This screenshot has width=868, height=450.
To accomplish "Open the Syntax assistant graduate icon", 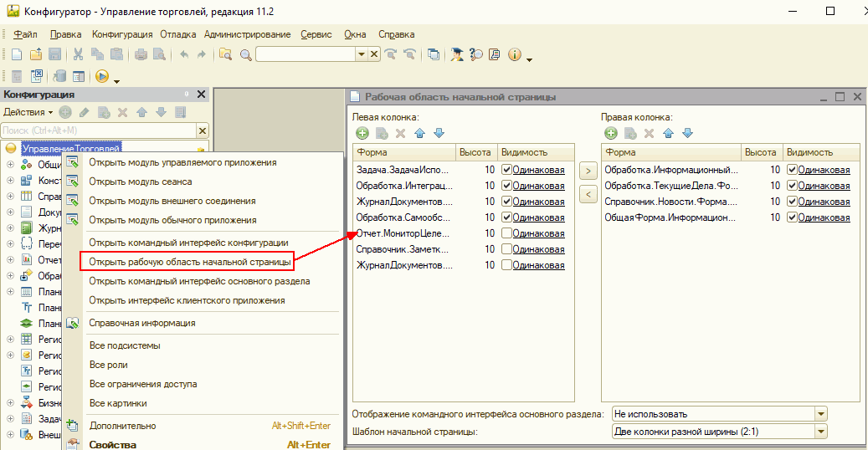I will (457, 54).
